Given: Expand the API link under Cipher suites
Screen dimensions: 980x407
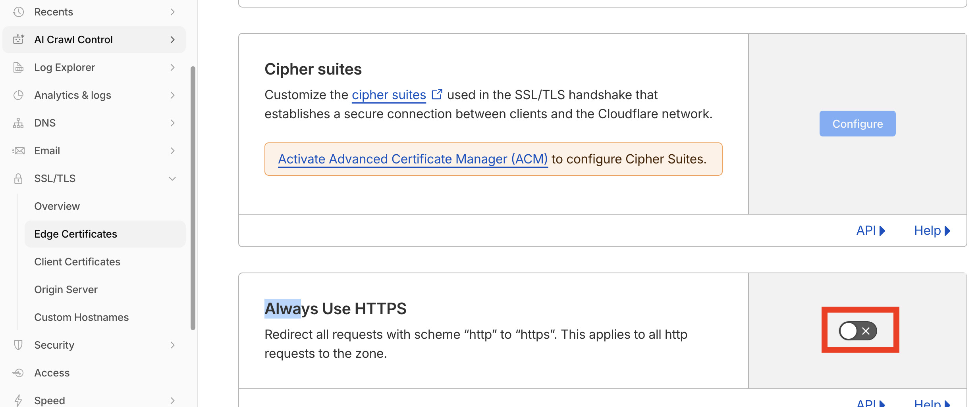Looking at the screenshot, I should (871, 230).
